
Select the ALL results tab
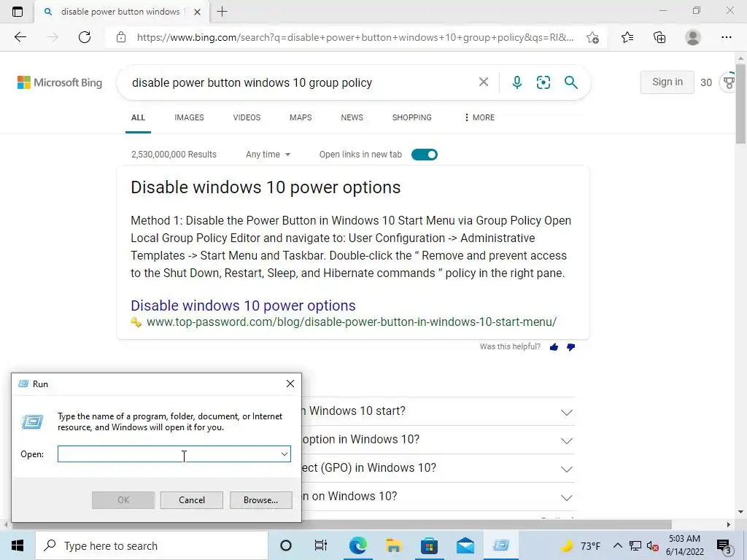pos(138,117)
